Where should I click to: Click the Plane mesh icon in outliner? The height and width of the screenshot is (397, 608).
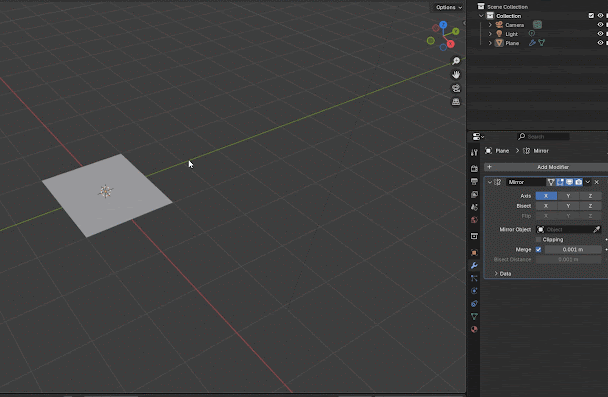point(499,43)
